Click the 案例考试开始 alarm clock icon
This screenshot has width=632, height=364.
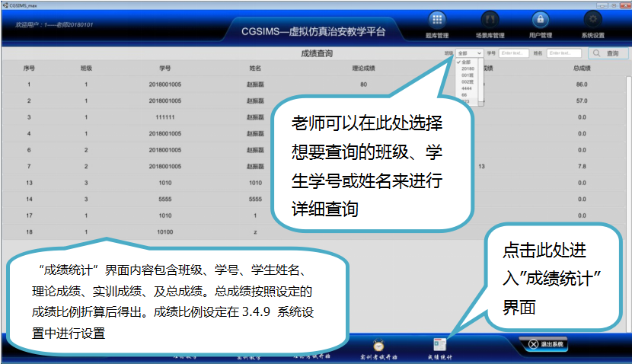click(x=378, y=345)
